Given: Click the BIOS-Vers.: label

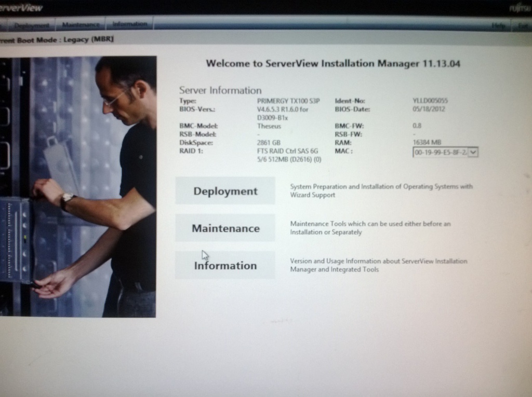Looking at the screenshot, I should (x=197, y=109).
